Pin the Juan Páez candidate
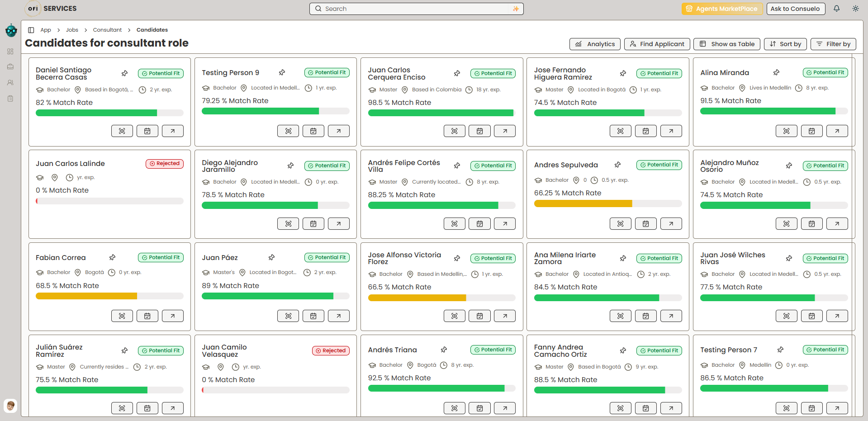868x421 pixels. (x=271, y=257)
